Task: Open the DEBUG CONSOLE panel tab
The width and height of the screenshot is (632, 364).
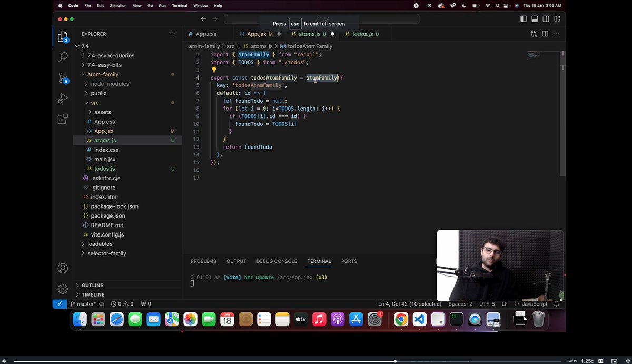Action: (276, 261)
